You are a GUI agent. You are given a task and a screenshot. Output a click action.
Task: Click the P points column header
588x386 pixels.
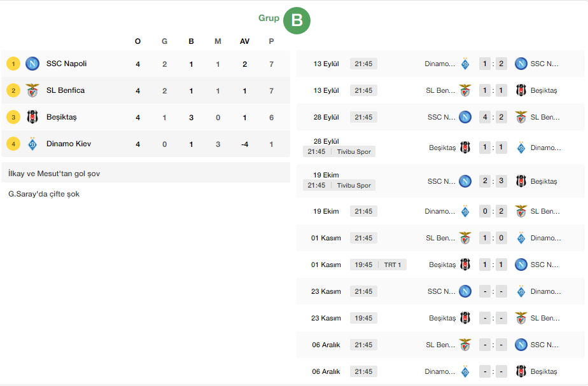click(x=272, y=41)
